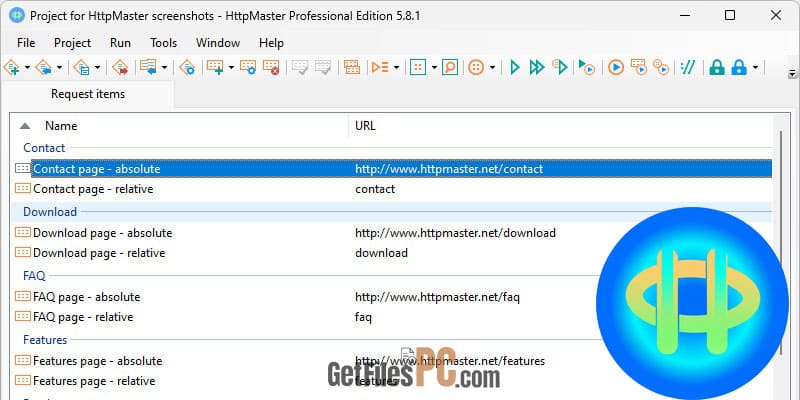Click the new project icon with green plus

pos(12,67)
